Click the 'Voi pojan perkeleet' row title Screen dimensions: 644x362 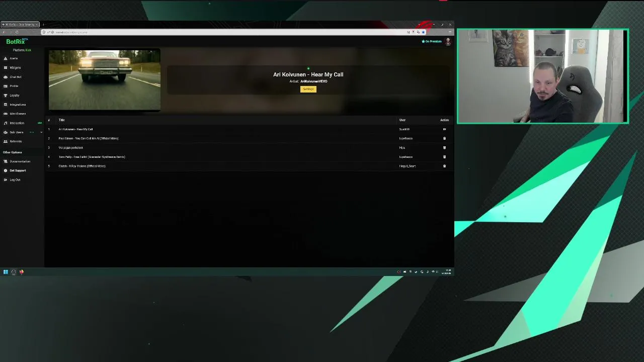pyautogui.click(x=71, y=148)
